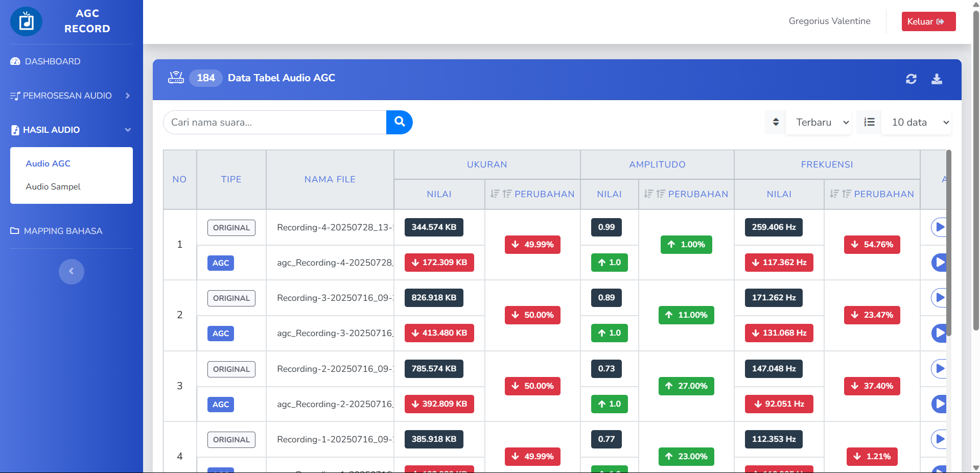Play original Recording-2 audio
Viewport: 980px width, 473px height.
point(939,368)
